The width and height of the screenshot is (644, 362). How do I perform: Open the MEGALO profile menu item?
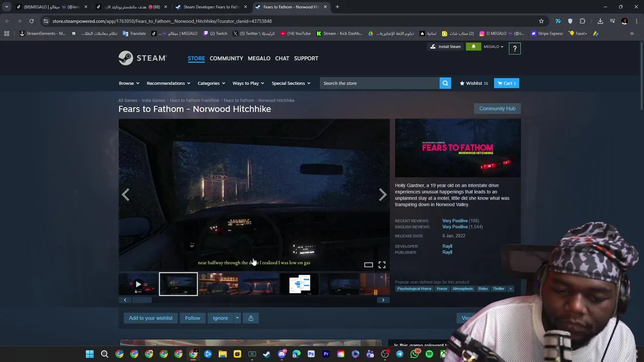pos(259,58)
